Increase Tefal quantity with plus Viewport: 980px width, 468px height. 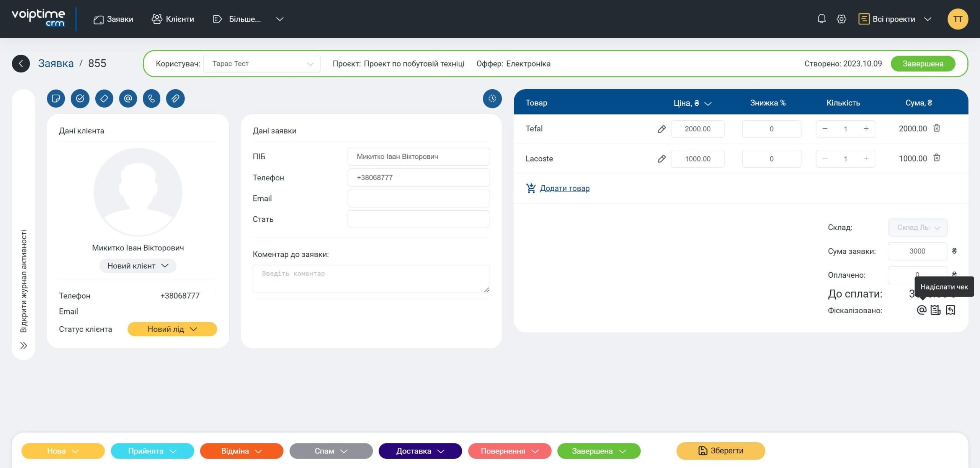[x=866, y=129]
